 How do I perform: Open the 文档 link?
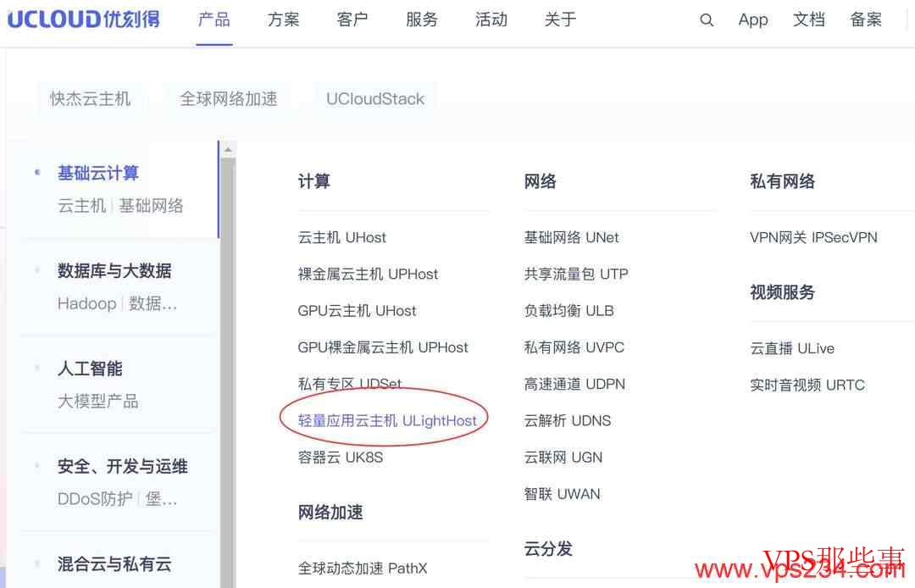(x=809, y=19)
